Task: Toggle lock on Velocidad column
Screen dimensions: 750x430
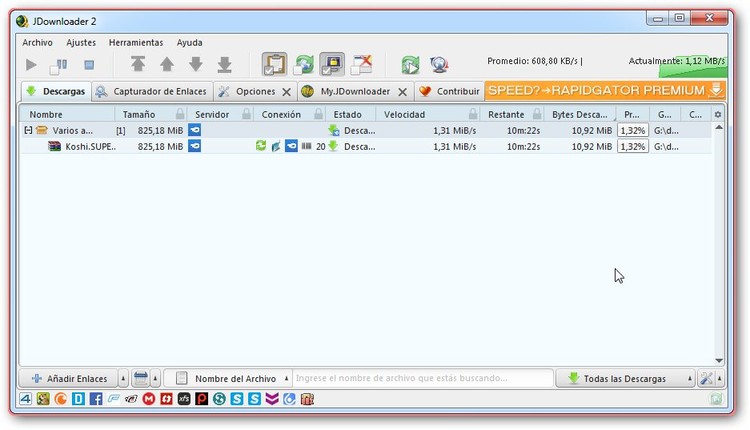Action: pyautogui.click(x=473, y=114)
